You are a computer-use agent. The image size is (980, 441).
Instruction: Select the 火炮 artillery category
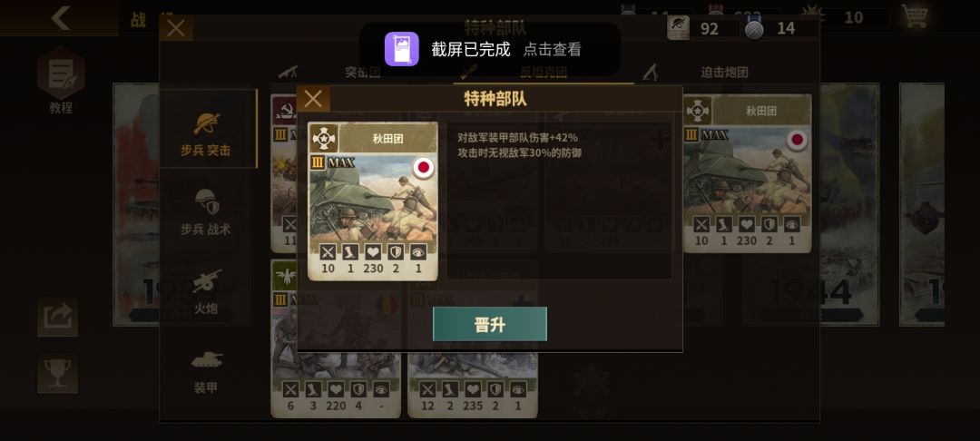(206, 291)
